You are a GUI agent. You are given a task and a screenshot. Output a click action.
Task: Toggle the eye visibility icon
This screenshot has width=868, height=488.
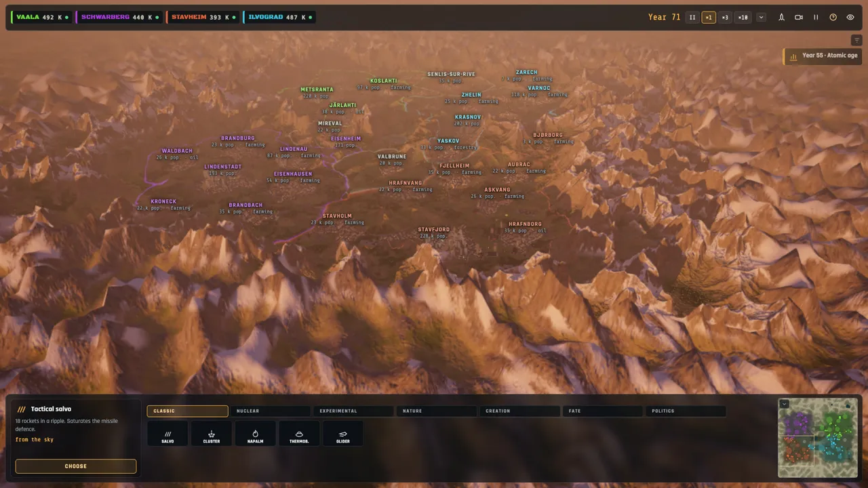[850, 18]
